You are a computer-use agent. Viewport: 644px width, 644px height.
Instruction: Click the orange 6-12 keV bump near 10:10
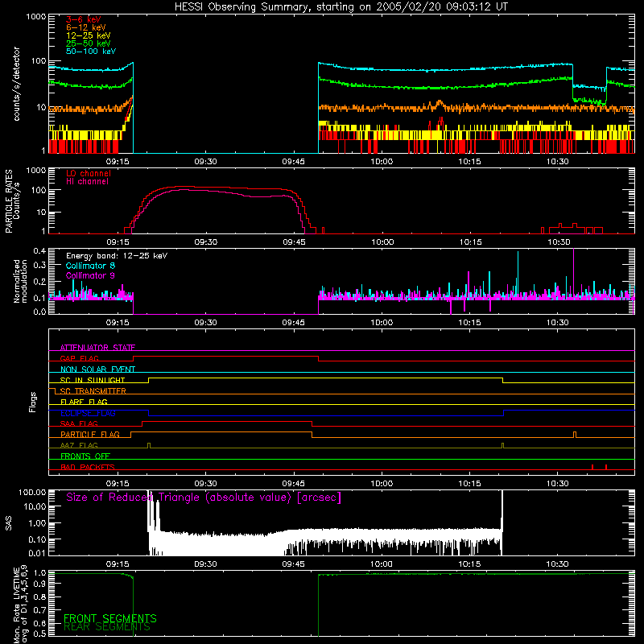[x=440, y=104]
